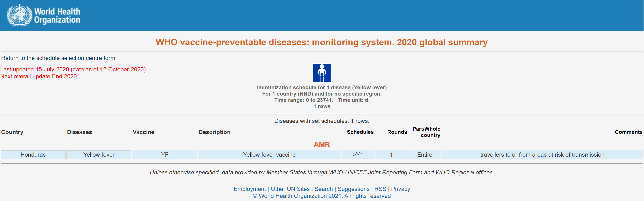This screenshot has width=644, height=201.
Task: Click the Country column header
Action: pos(12,132)
